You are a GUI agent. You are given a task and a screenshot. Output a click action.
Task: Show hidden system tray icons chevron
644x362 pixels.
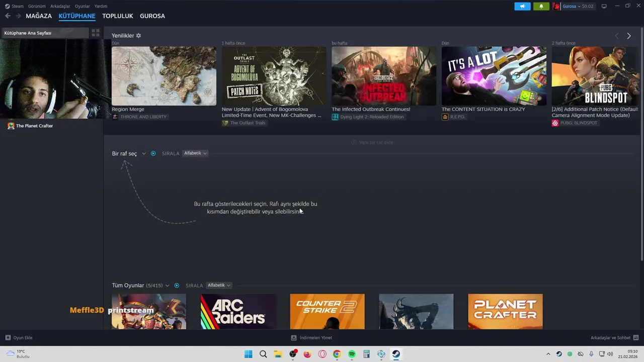click(548, 354)
